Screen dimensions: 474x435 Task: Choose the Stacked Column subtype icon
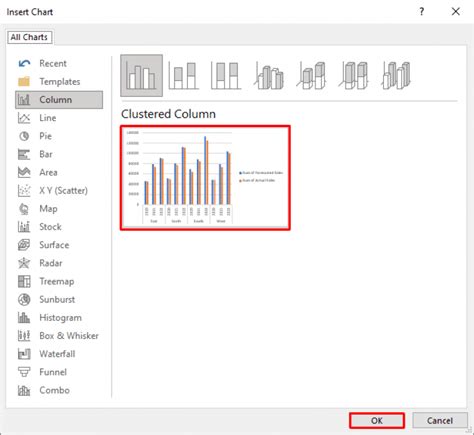click(x=184, y=76)
